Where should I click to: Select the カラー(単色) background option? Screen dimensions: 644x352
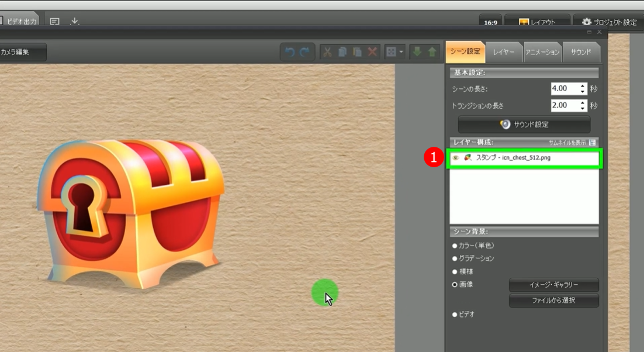[455, 246]
